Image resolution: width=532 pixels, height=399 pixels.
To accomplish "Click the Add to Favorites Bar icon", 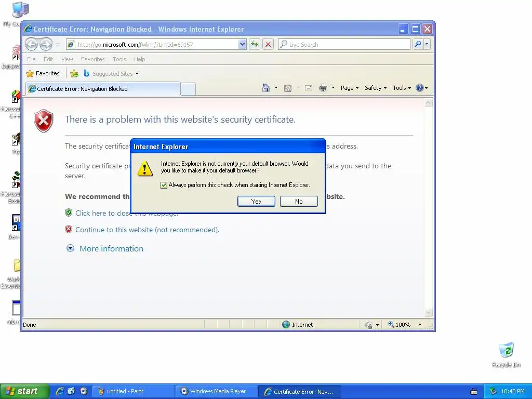I will point(74,74).
